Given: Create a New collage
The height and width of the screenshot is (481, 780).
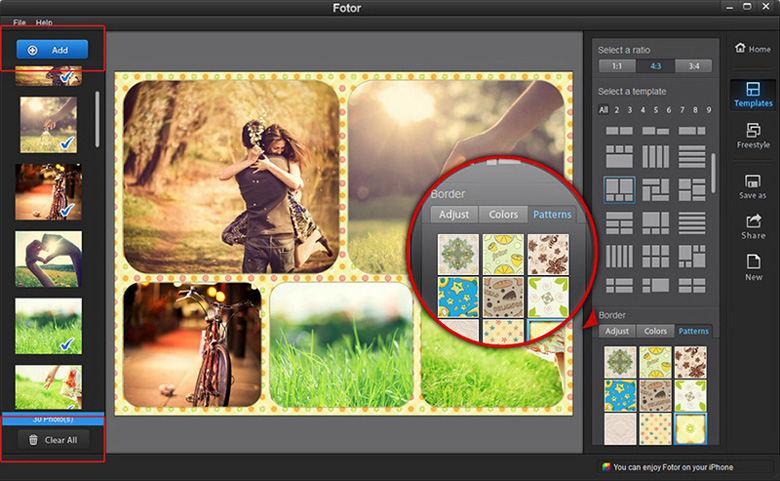Looking at the screenshot, I should tap(752, 268).
